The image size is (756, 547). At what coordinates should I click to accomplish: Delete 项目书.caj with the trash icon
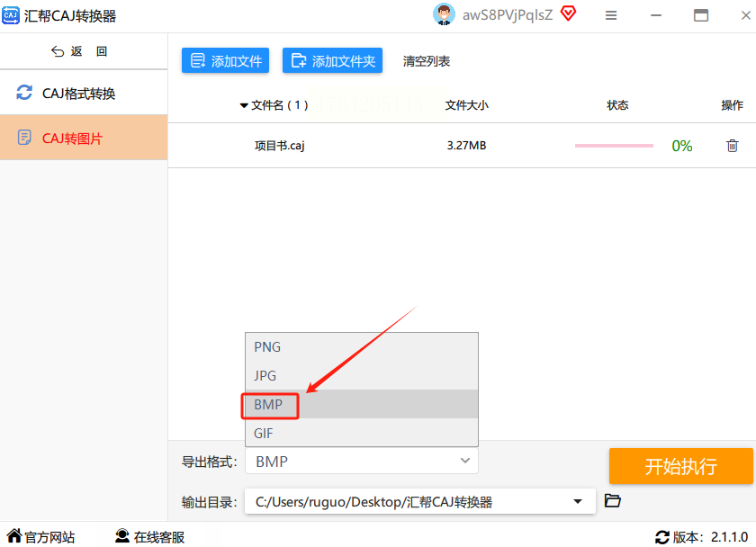[x=732, y=145]
